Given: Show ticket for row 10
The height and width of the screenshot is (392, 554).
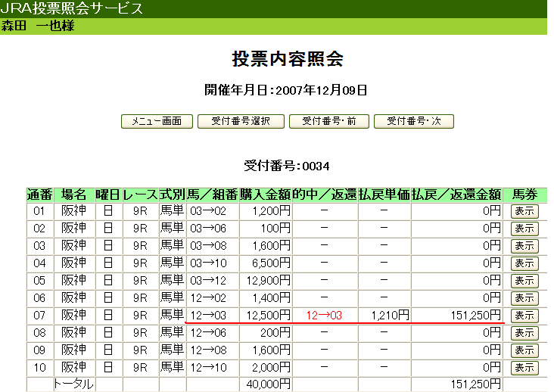Looking at the screenshot, I should [524, 368].
